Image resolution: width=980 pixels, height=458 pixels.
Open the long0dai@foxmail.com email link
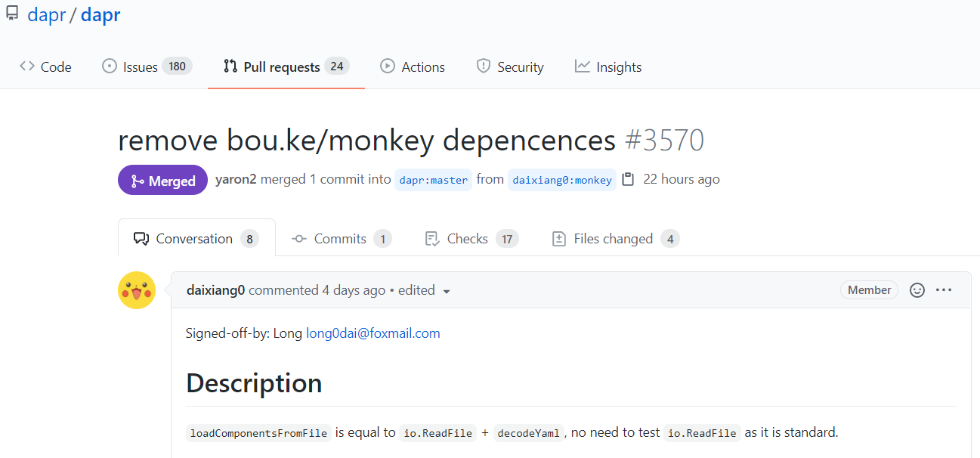click(373, 333)
